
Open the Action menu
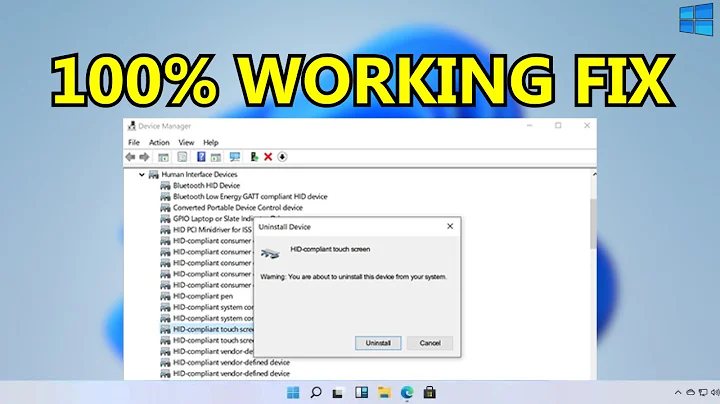tap(159, 142)
